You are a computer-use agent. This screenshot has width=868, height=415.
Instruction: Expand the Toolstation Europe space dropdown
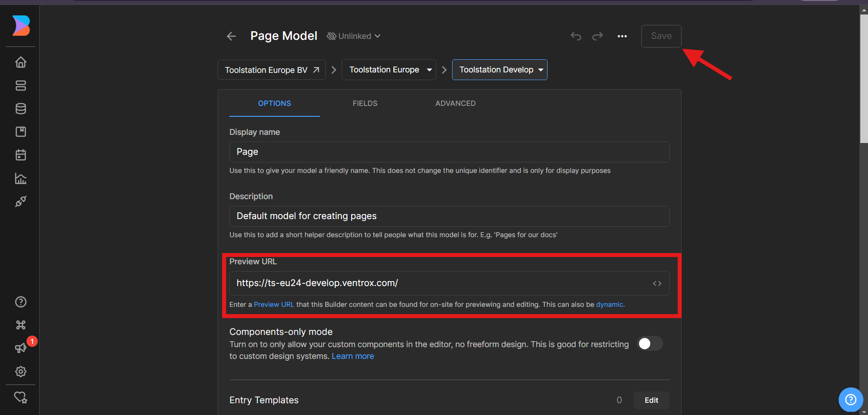388,70
